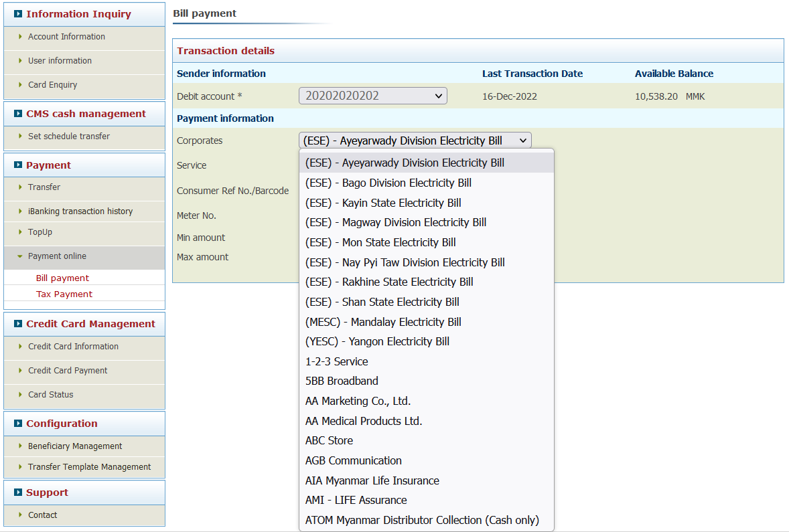
Task: Click the Credit Card Management header icon
Action: (x=18, y=324)
